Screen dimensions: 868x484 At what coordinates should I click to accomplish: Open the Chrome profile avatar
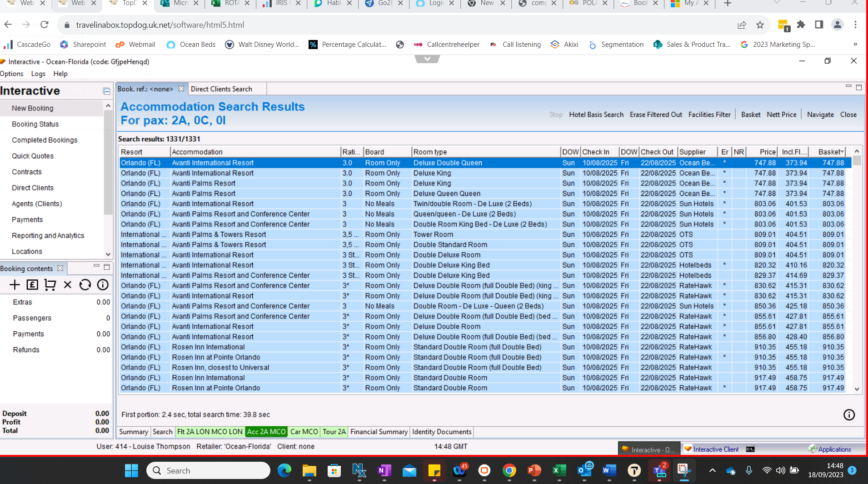tap(837, 25)
